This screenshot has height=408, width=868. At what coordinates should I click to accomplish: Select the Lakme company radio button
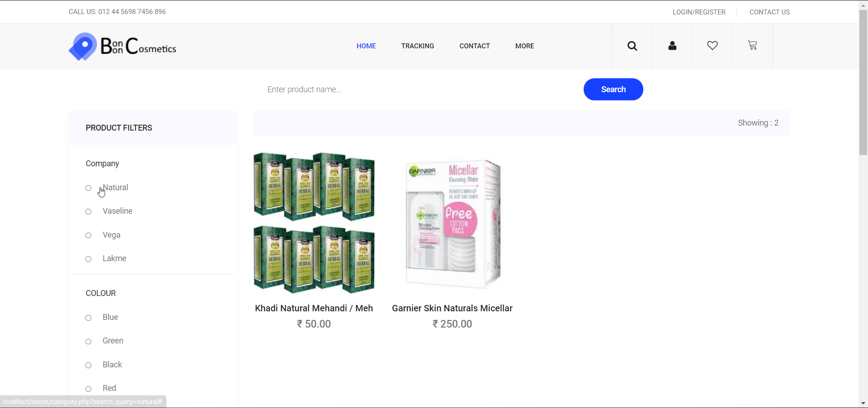click(89, 259)
